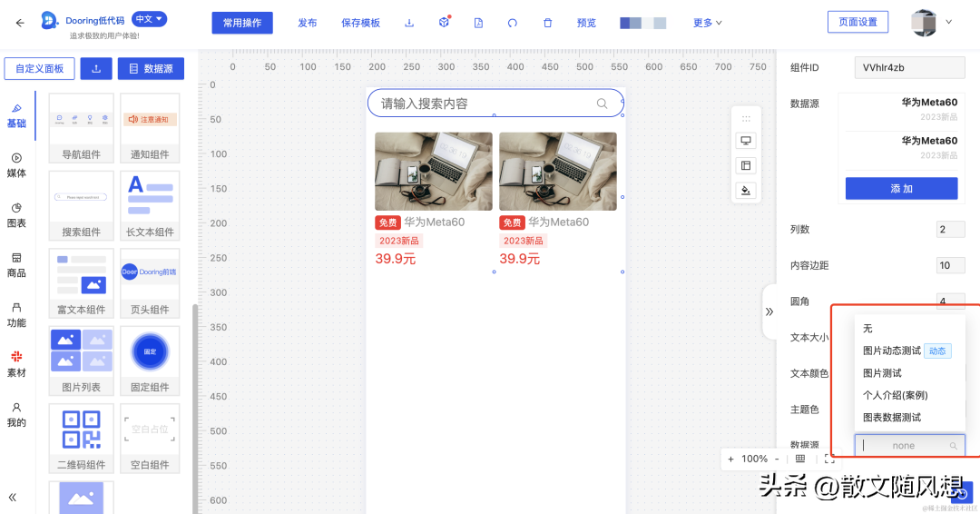980x514 pixels.
Task: Click the 添加 data source button
Action: pos(901,188)
